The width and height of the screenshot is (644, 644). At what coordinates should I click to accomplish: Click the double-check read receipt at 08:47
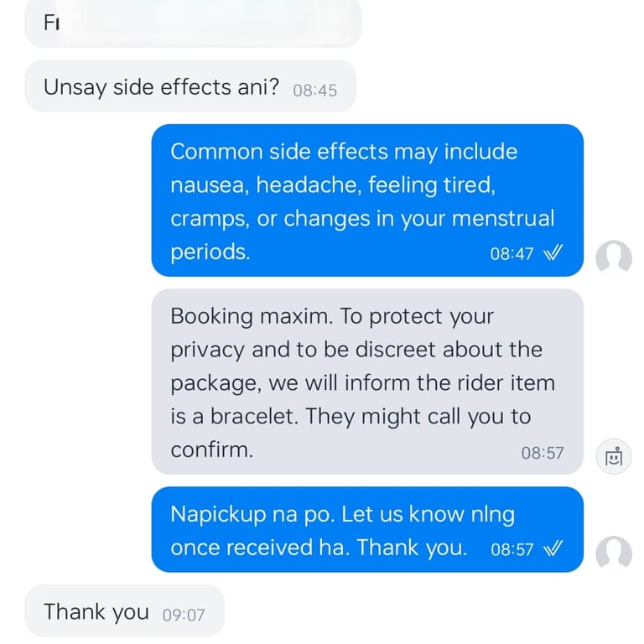click(553, 253)
